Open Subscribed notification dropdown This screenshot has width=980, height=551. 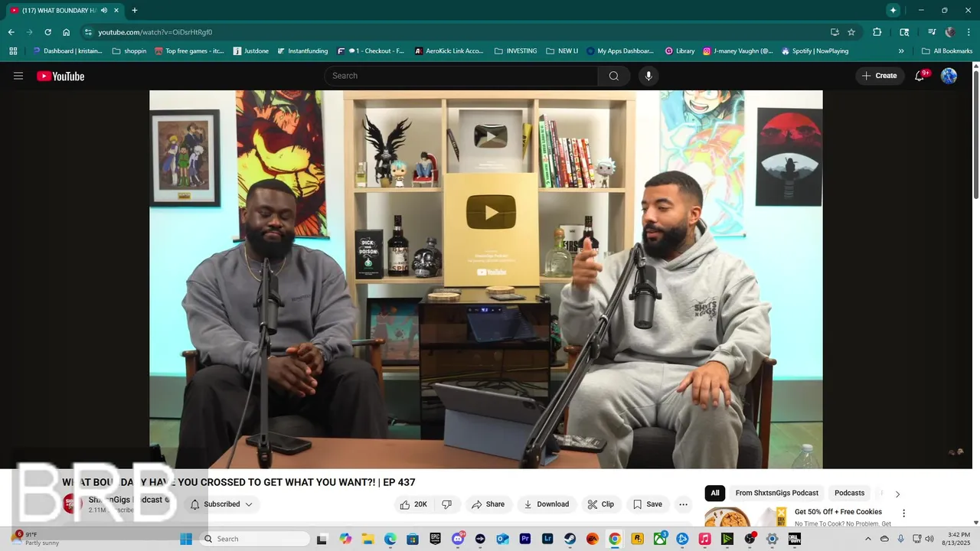coord(221,504)
